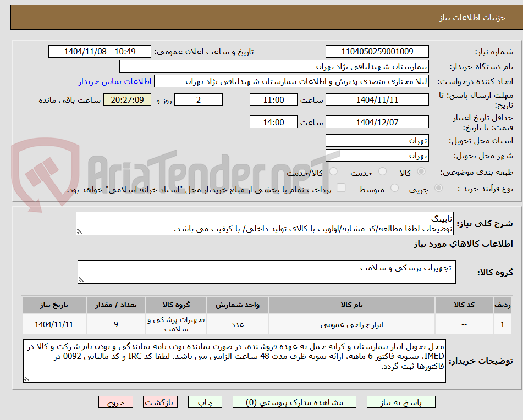The image size is (523, 420).
Task: Click the خروج button
Action: pos(115,402)
